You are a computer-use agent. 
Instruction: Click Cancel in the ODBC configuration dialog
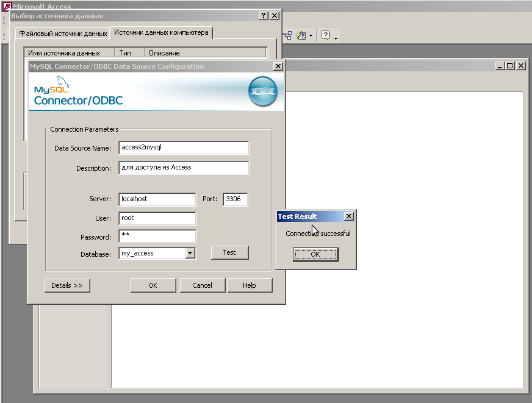(202, 285)
